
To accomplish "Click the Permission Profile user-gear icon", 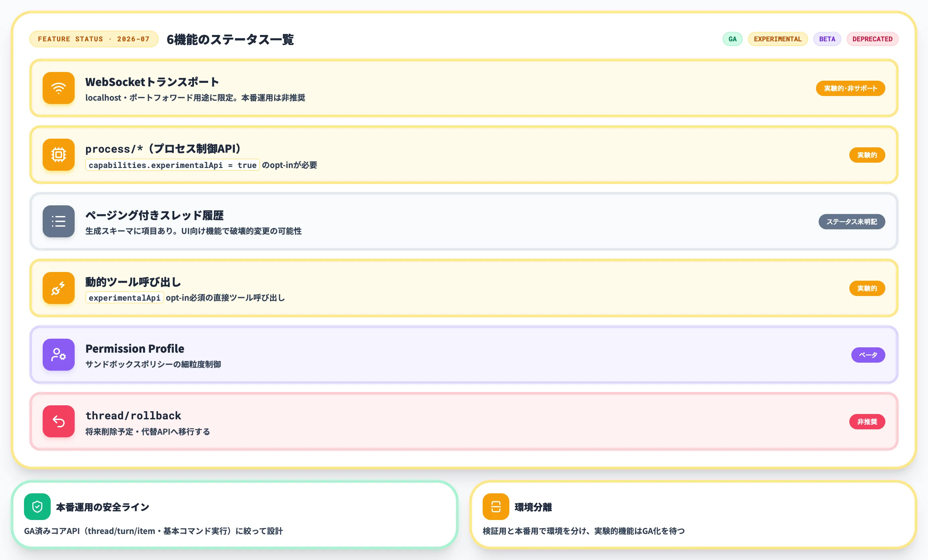I will point(58,355).
